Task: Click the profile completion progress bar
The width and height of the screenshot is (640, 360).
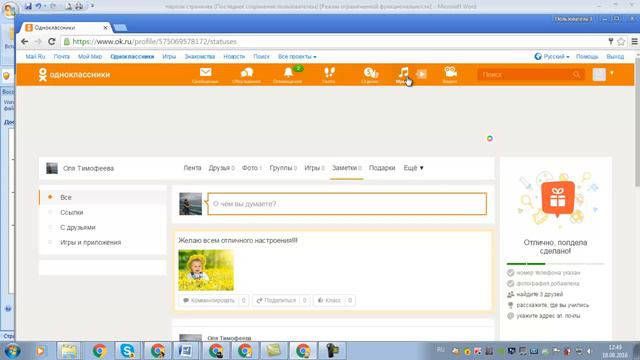Action: [555, 264]
